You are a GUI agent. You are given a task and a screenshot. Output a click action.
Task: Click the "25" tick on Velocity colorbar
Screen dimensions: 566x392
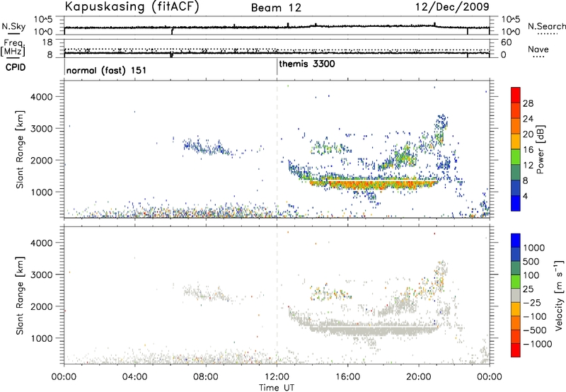tap(528, 289)
